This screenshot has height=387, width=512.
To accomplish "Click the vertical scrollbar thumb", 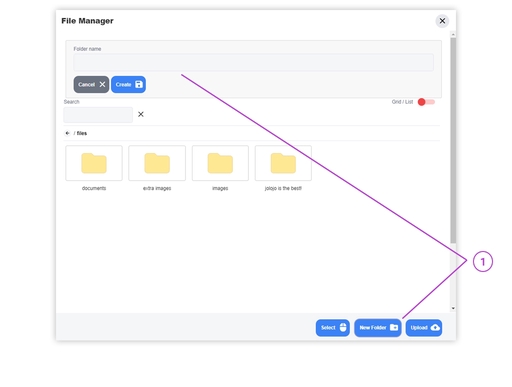I will (453, 140).
